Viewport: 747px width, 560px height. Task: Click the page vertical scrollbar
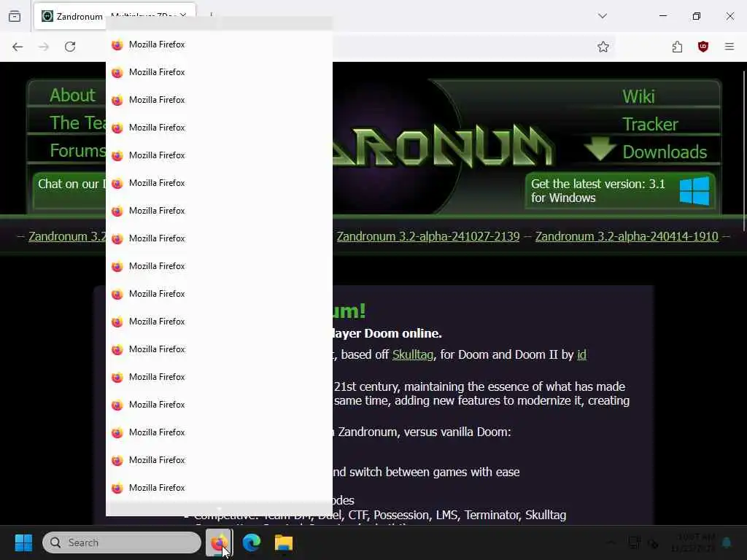(743, 150)
